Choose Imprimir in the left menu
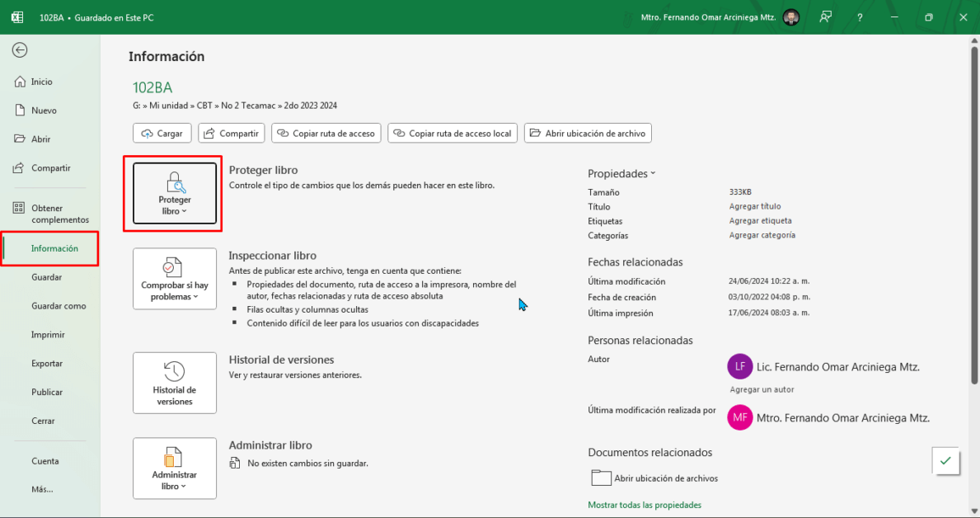 48,335
